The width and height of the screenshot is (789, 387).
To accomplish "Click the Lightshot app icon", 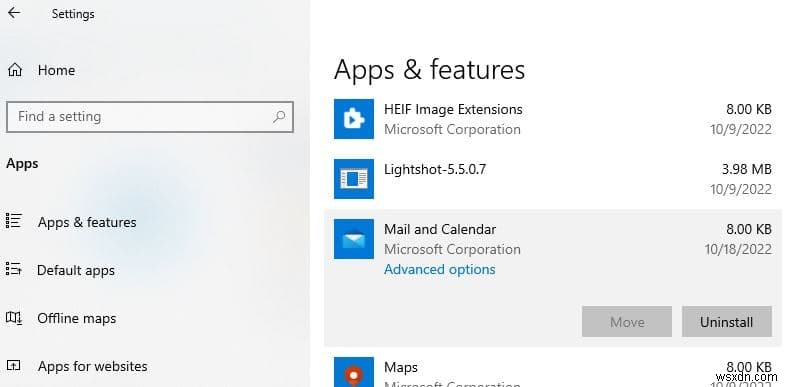I will [354, 179].
